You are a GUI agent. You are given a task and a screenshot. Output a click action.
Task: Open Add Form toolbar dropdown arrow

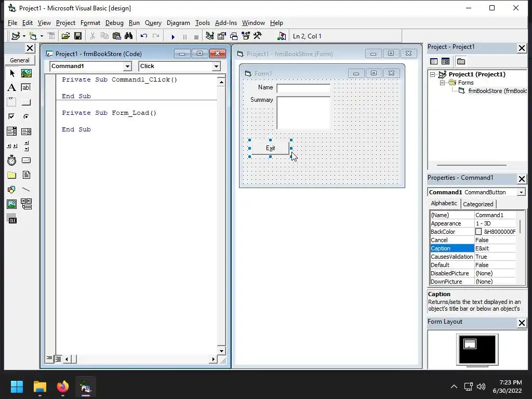pyautogui.click(x=42, y=36)
